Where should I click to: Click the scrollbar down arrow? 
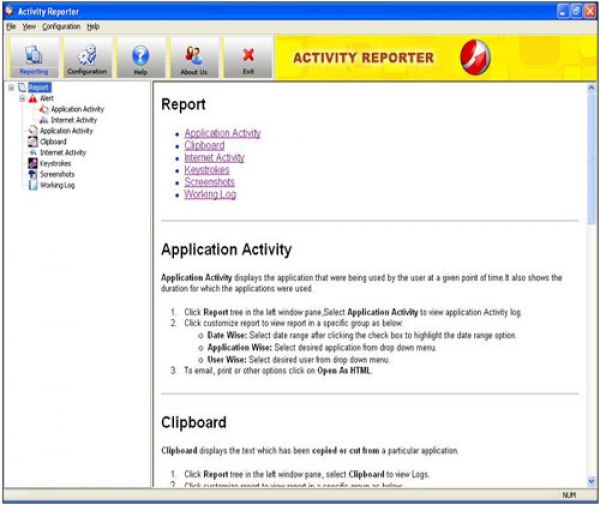click(x=591, y=482)
